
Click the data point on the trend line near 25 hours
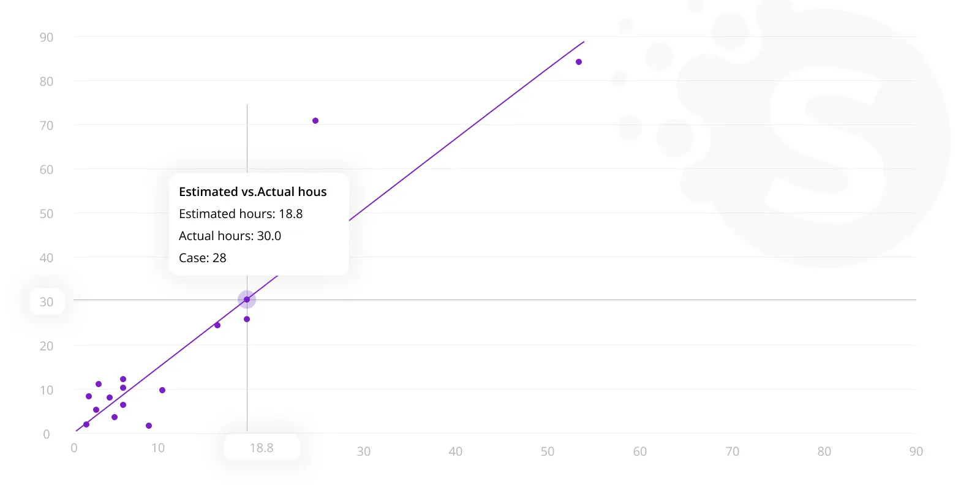pos(217,325)
